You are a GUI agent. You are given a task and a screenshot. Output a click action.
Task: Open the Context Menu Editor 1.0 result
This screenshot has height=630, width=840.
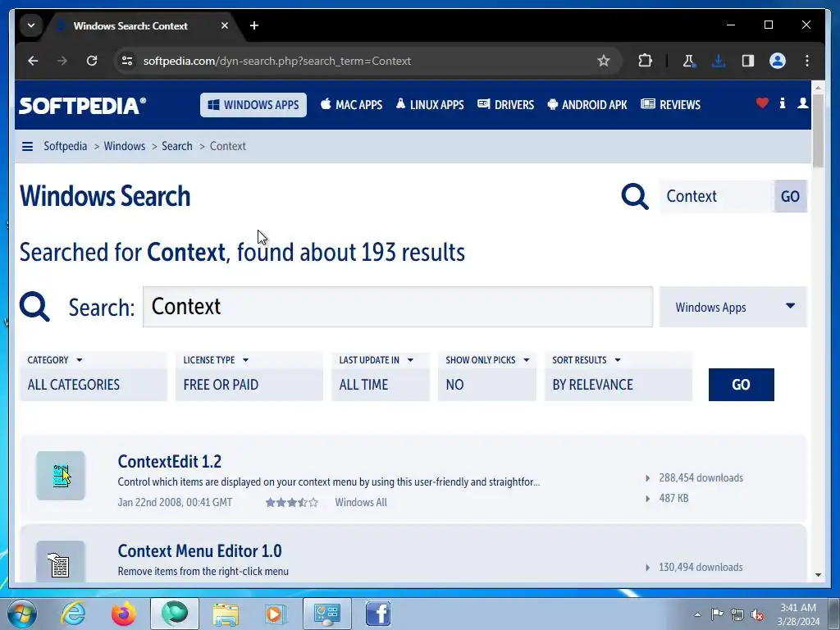pyautogui.click(x=199, y=550)
